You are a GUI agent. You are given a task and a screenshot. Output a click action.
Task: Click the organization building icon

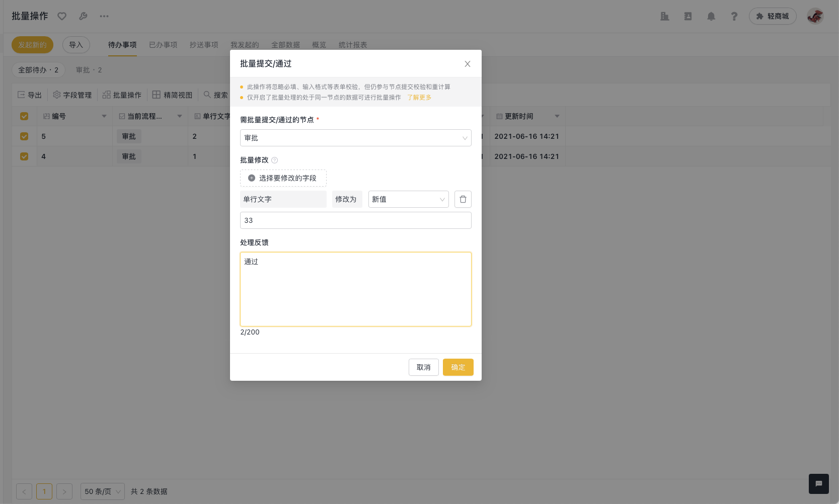pyautogui.click(x=665, y=16)
